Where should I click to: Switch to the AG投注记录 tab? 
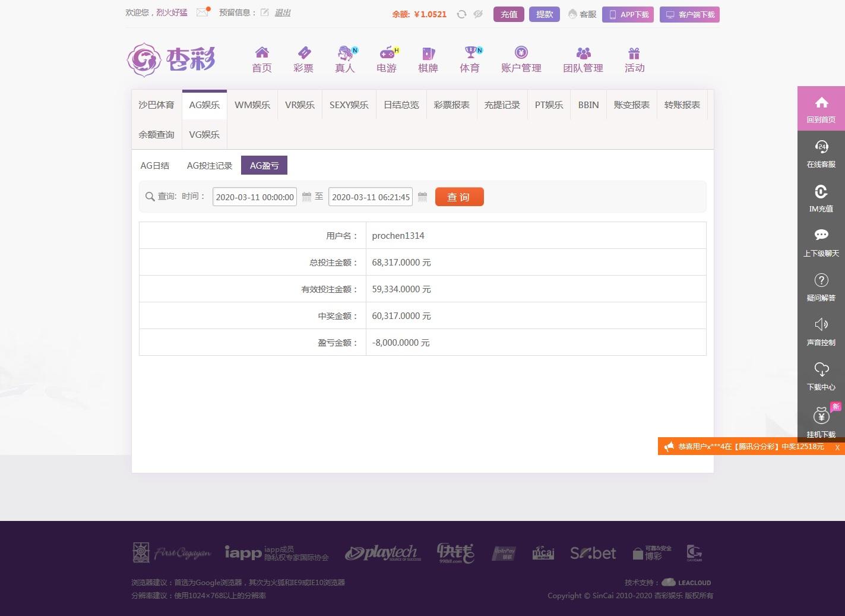(209, 165)
